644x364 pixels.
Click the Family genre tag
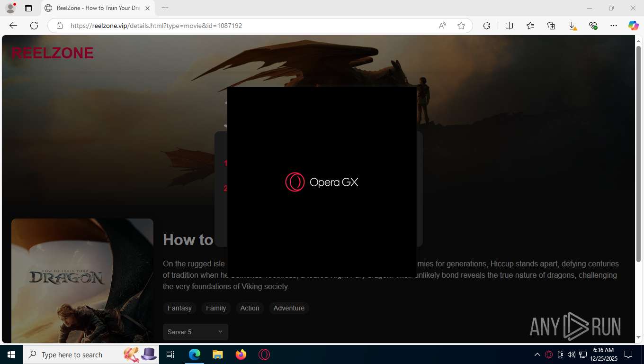tap(216, 308)
